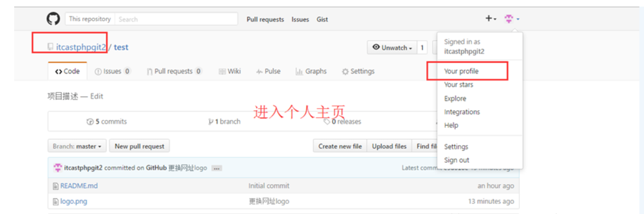Image resolution: width=644 pixels, height=214 pixels.
Task: Select the 'This repository' search scope
Action: (x=90, y=19)
